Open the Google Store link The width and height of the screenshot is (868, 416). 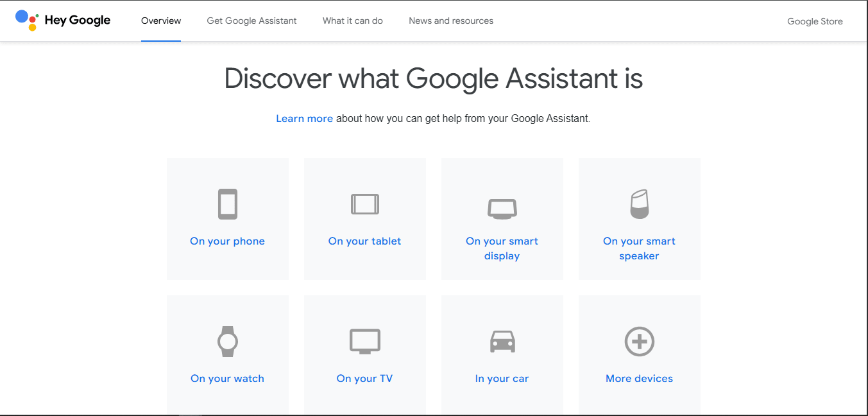[815, 21]
